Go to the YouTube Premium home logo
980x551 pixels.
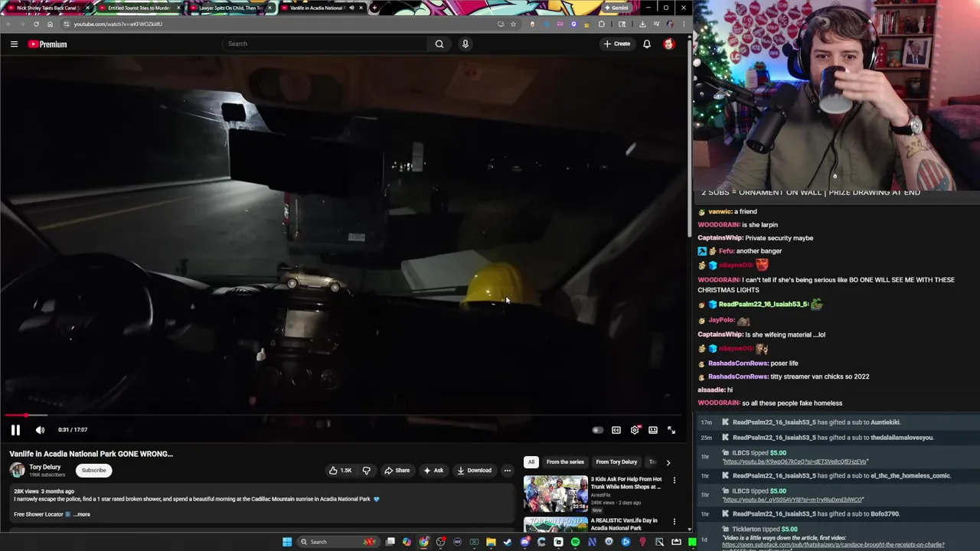[x=47, y=44]
